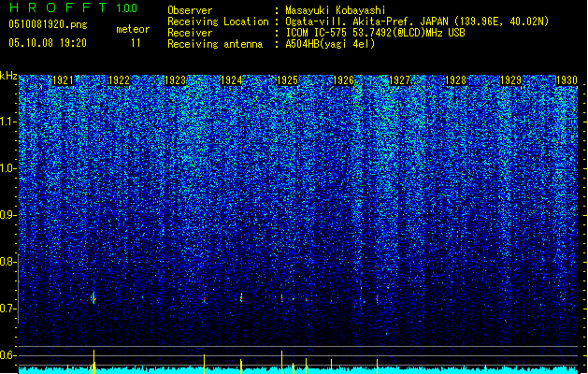The width and height of the screenshot is (588, 374).
Task: Click the tall yellow signal spike near 1925
Action: point(281,363)
